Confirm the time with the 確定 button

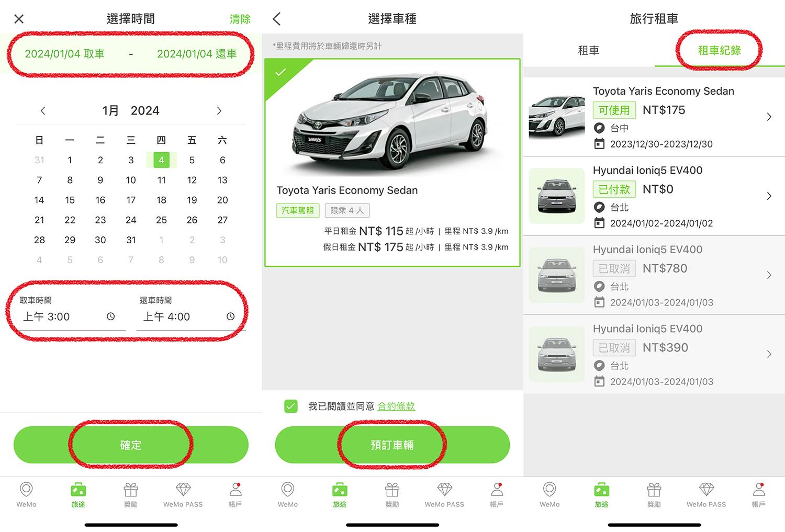point(131,445)
